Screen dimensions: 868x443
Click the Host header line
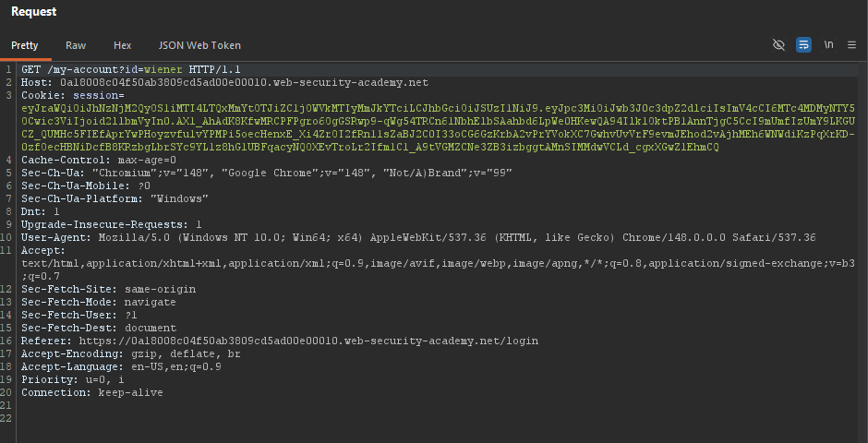(x=224, y=82)
